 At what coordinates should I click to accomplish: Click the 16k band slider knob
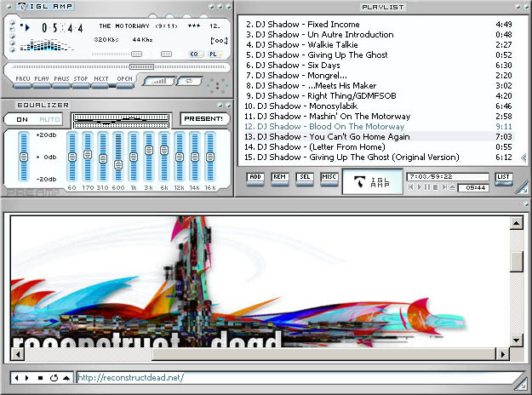tap(210, 157)
